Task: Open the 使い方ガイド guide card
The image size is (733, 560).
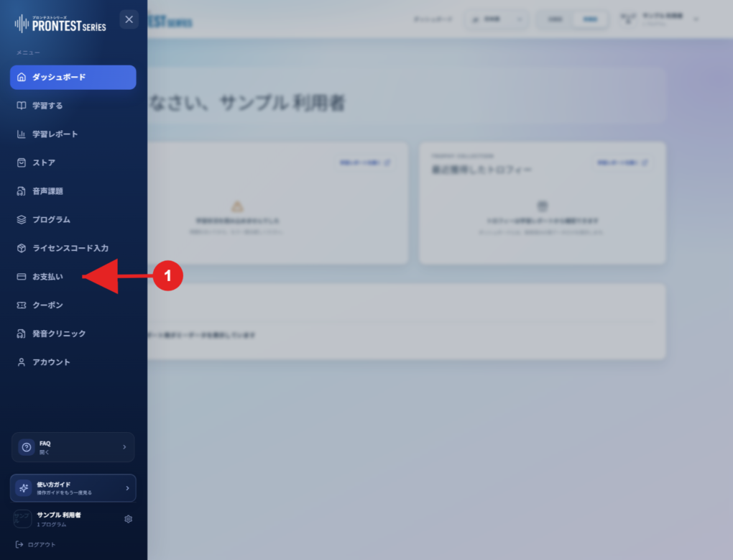Action: 73,488
